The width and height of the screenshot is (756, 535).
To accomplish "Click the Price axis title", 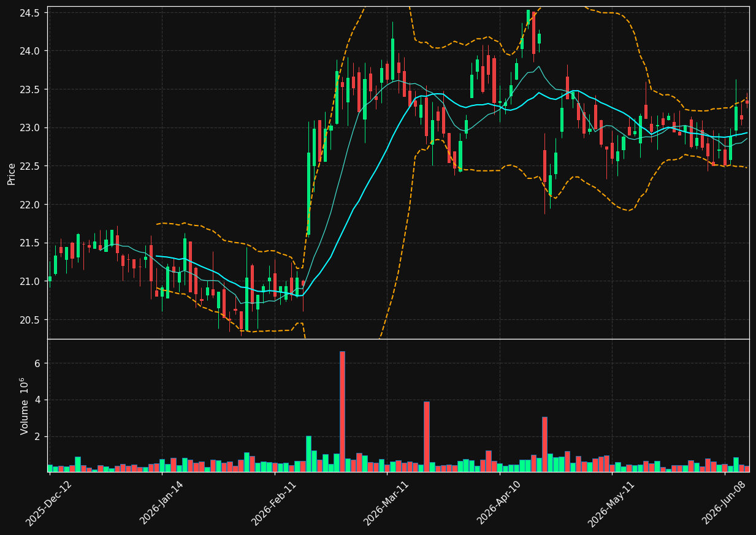I will 12,173.
